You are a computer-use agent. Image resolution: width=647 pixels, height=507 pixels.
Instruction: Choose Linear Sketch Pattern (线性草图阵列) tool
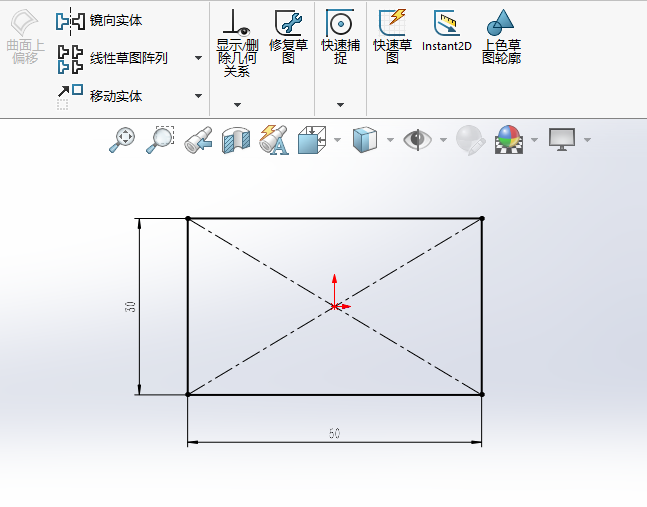click(x=112, y=58)
